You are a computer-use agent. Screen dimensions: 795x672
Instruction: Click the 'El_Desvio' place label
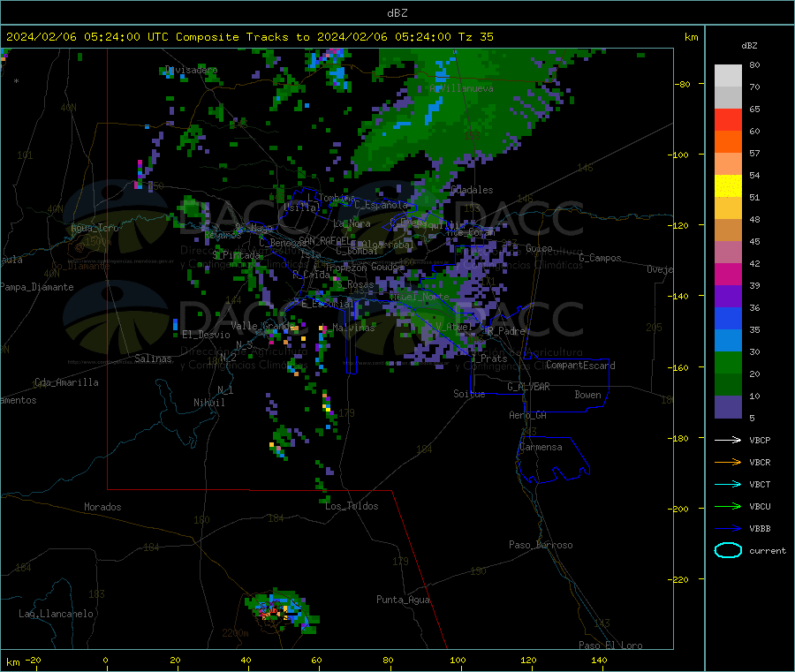pos(206,335)
